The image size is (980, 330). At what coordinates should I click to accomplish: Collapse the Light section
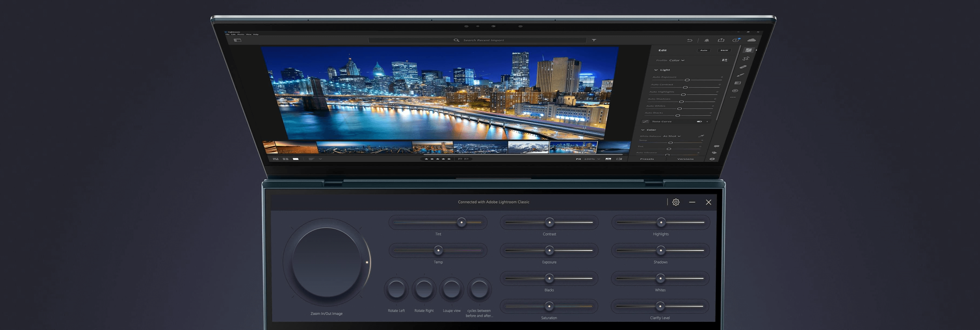click(656, 70)
